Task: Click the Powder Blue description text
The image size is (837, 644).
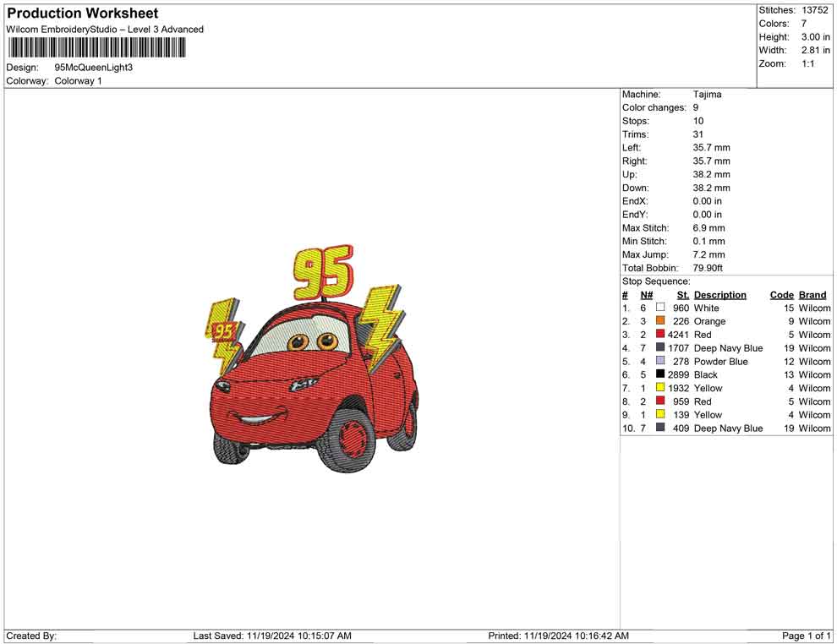Action: tap(720, 361)
